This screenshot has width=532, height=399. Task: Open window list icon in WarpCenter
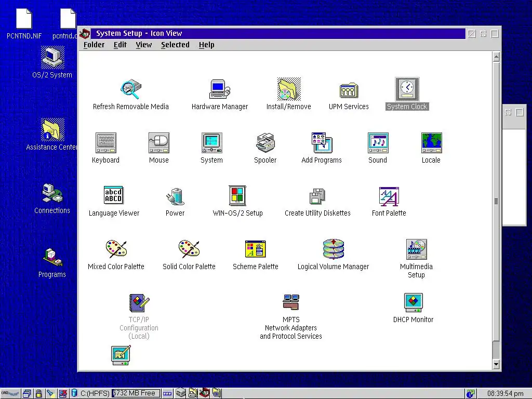pos(27,394)
